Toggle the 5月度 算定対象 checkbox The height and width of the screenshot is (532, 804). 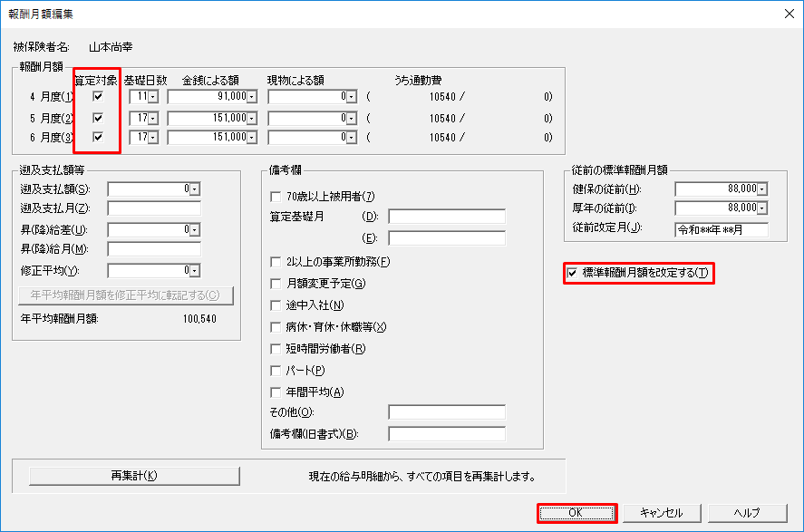point(98,118)
